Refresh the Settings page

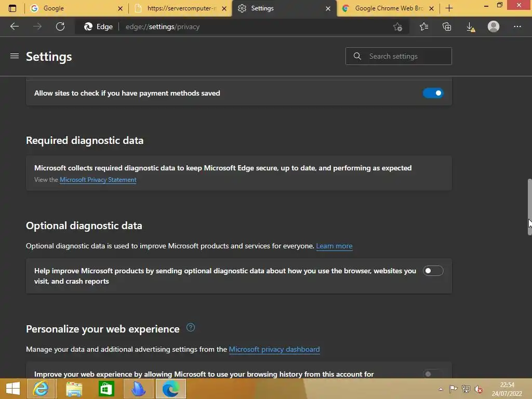60,26
